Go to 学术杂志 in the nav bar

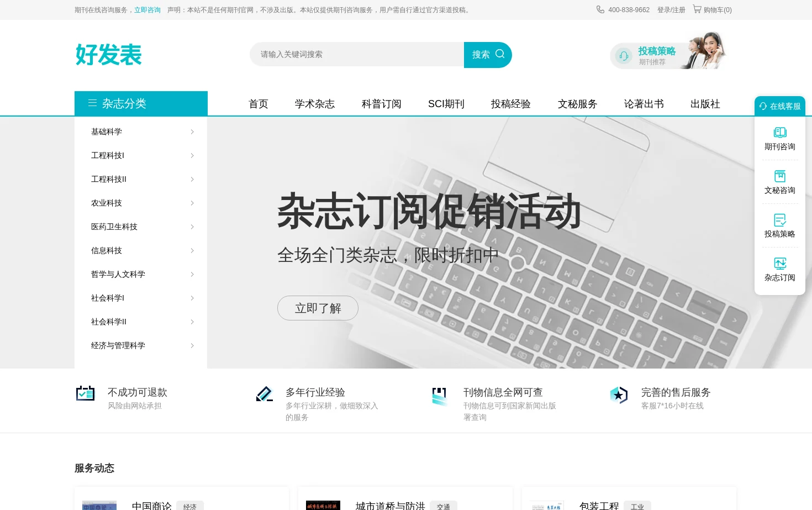(315, 104)
